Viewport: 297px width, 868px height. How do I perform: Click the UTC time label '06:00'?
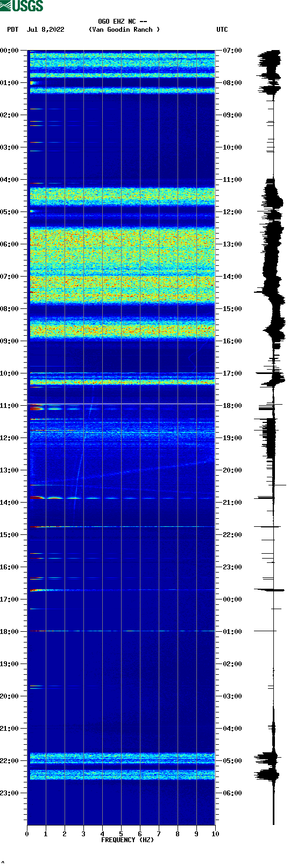click(x=232, y=793)
